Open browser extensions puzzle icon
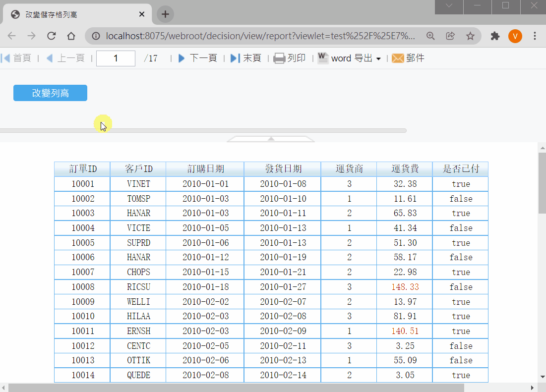546x392 pixels. pyautogui.click(x=495, y=36)
